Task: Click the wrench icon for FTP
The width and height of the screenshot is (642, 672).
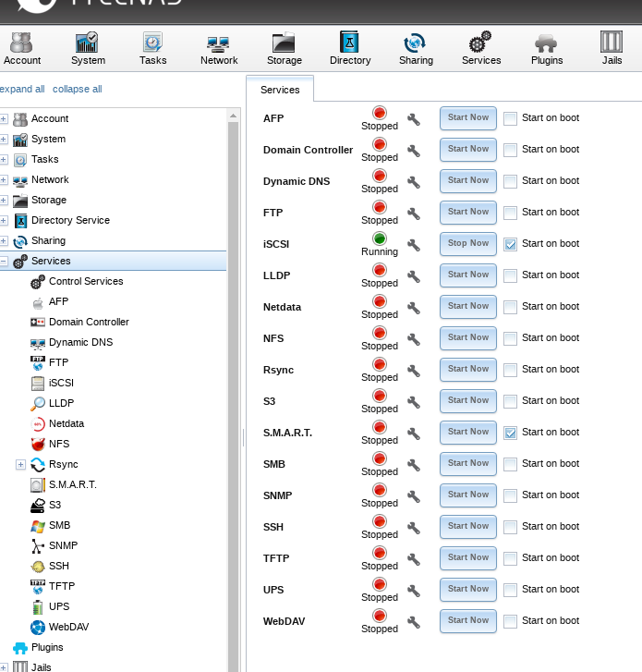Action: (413, 214)
